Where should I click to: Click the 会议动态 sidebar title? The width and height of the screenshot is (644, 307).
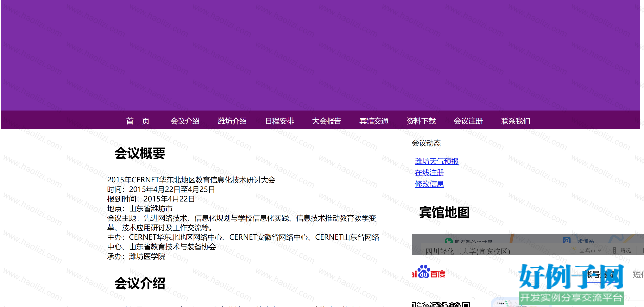coord(426,143)
